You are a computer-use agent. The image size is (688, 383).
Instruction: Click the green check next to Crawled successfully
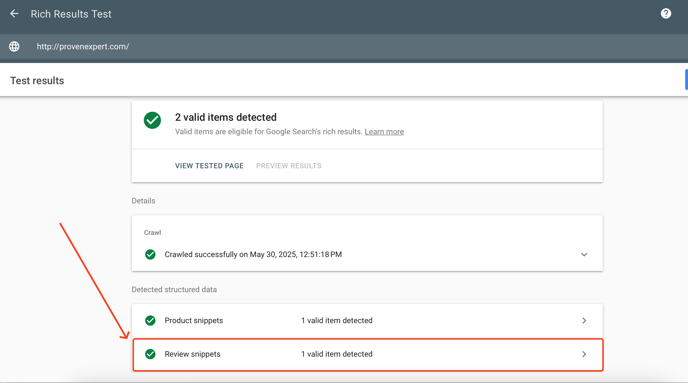coord(150,254)
